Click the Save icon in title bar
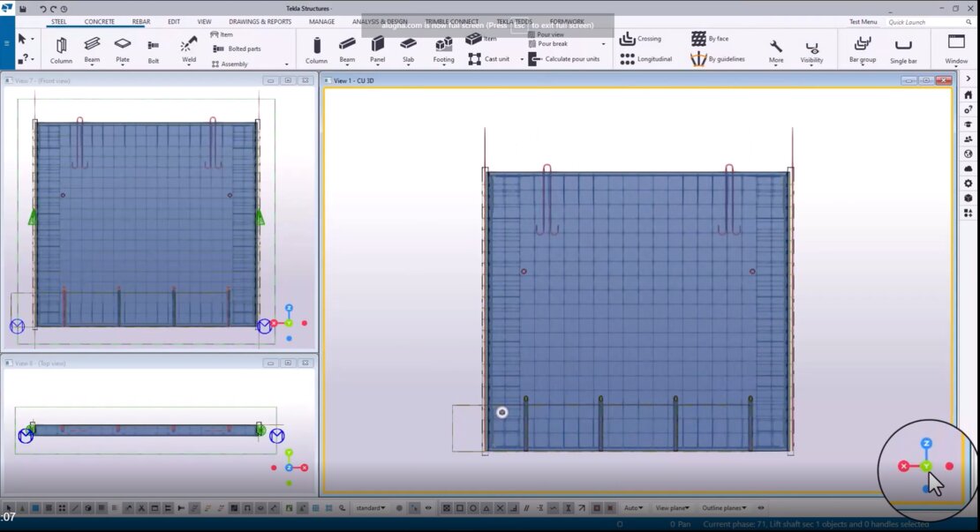The height and width of the screenshot is (532, 980). tap(22, 9)
